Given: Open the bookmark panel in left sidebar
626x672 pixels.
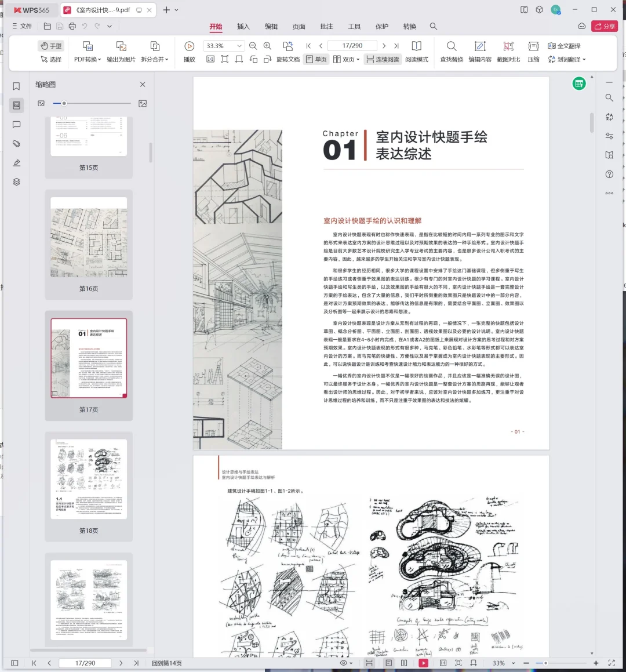Looking at the screenshot, I should pyautogui.click(x=16, y=86).
